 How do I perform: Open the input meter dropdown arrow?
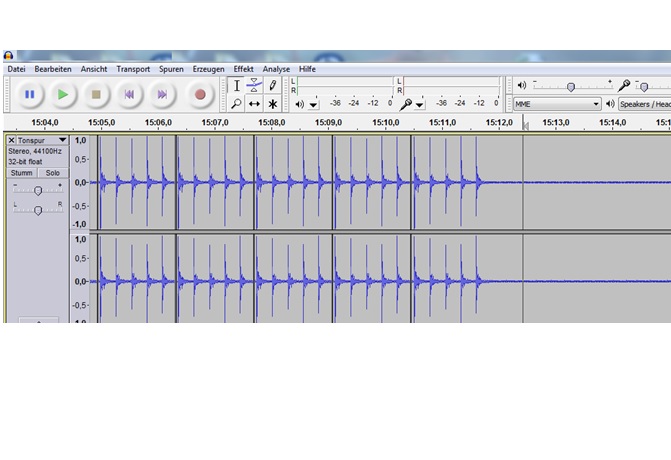click(419, 104)
